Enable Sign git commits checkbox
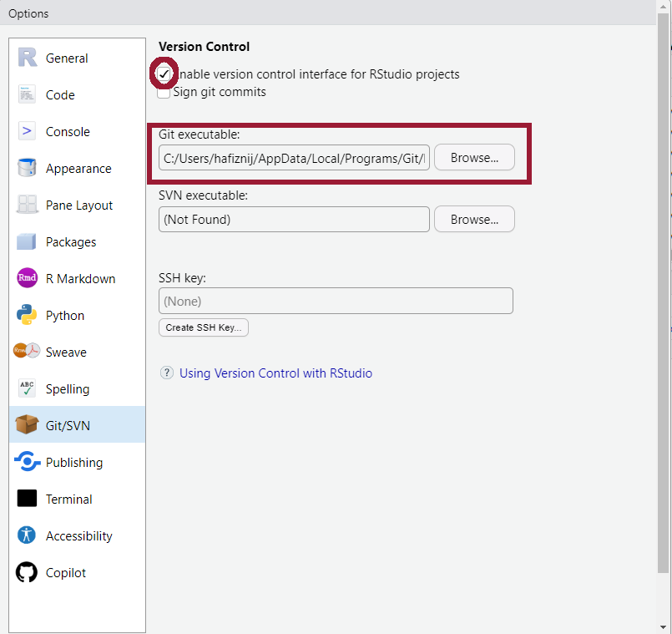This screenshot has width=672, height=634. tap(164, 93)
